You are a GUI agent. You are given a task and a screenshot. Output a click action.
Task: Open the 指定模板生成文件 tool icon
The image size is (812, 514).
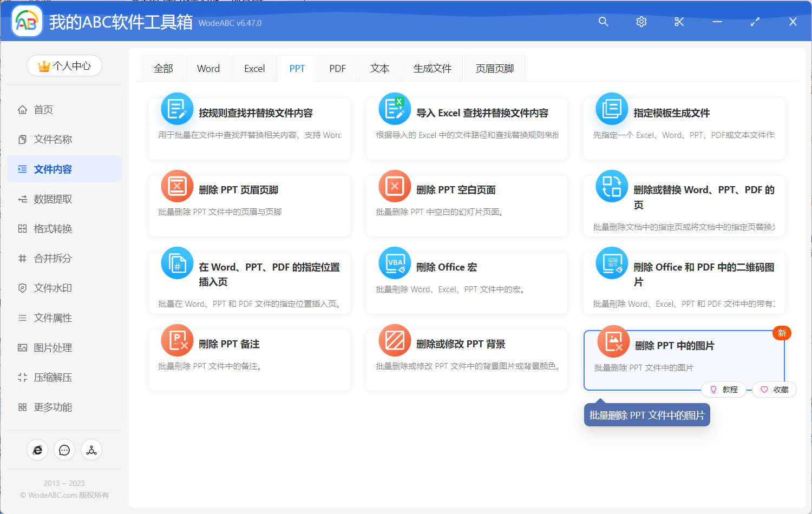click(x=612, y=109)
